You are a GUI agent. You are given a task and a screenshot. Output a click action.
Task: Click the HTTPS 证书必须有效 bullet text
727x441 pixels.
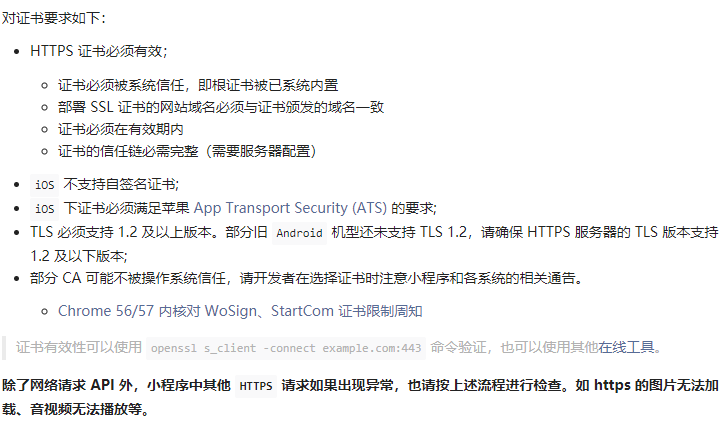pos(98,51)
